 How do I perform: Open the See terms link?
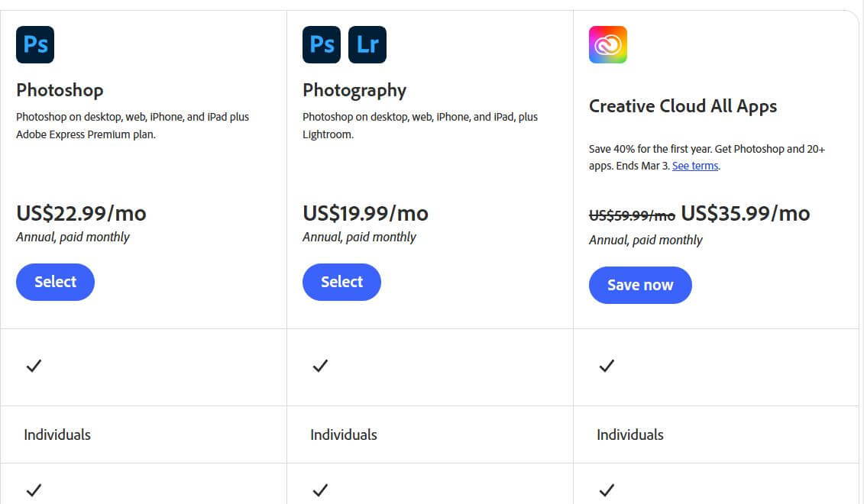click(x=694, y=165)
